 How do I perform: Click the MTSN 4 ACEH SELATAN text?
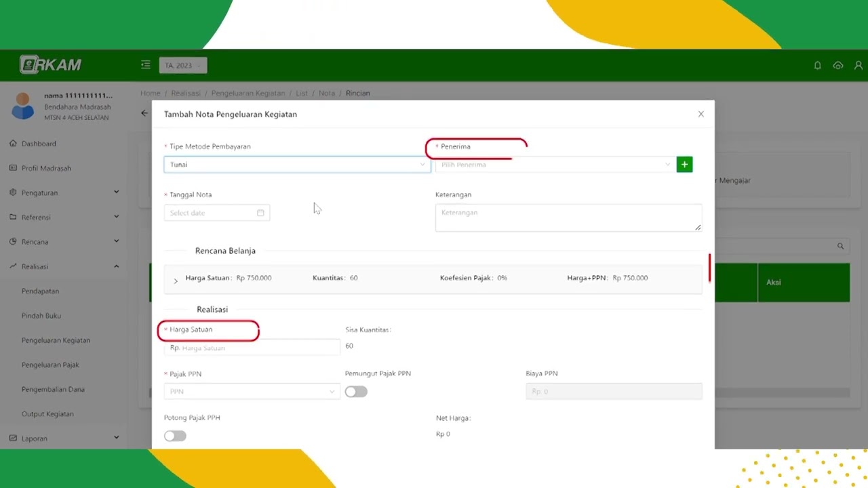coord(76,118)
